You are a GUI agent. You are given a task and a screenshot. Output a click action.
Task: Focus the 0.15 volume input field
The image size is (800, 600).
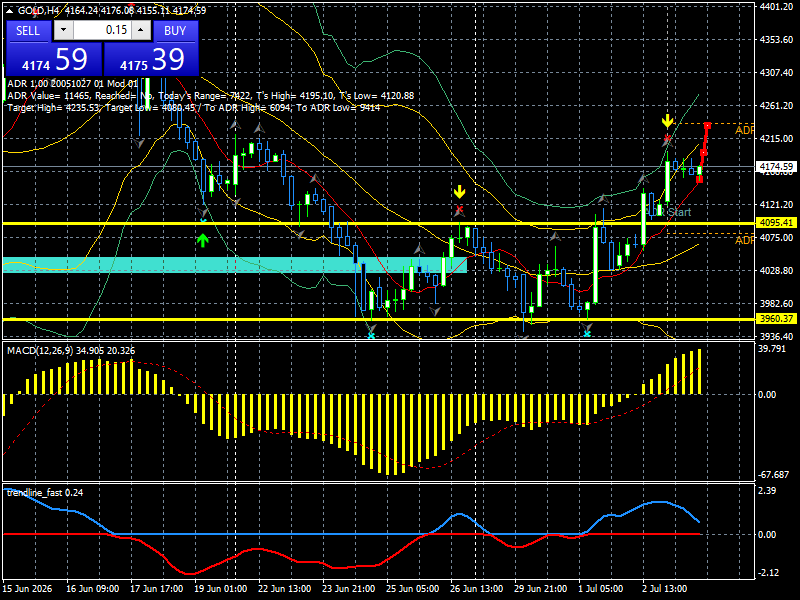click(102, 30)
